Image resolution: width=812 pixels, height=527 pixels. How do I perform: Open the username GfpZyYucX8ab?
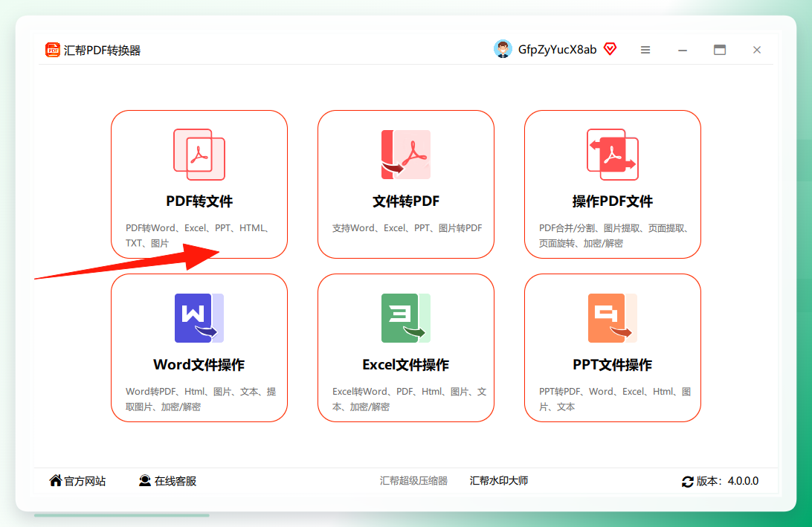pos(557,50)
